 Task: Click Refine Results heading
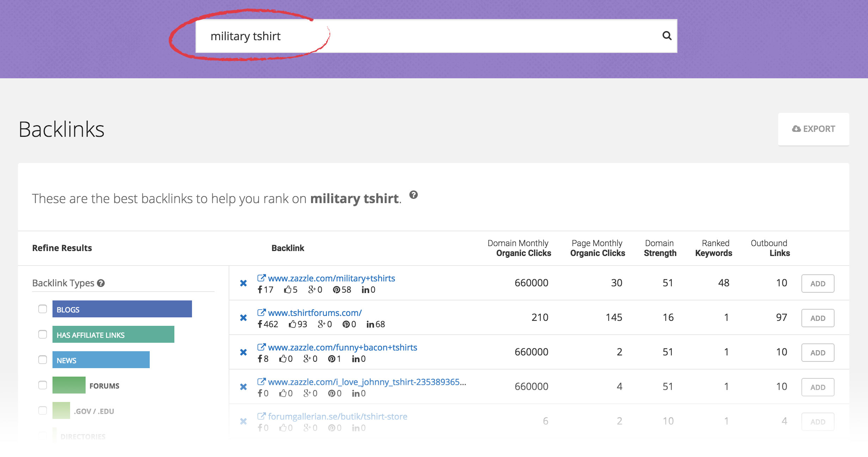(62, 248)
